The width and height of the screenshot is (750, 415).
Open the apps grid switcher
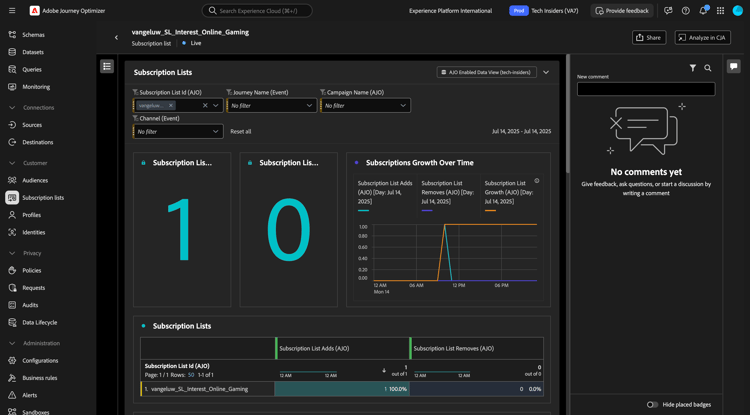point(720,11)
